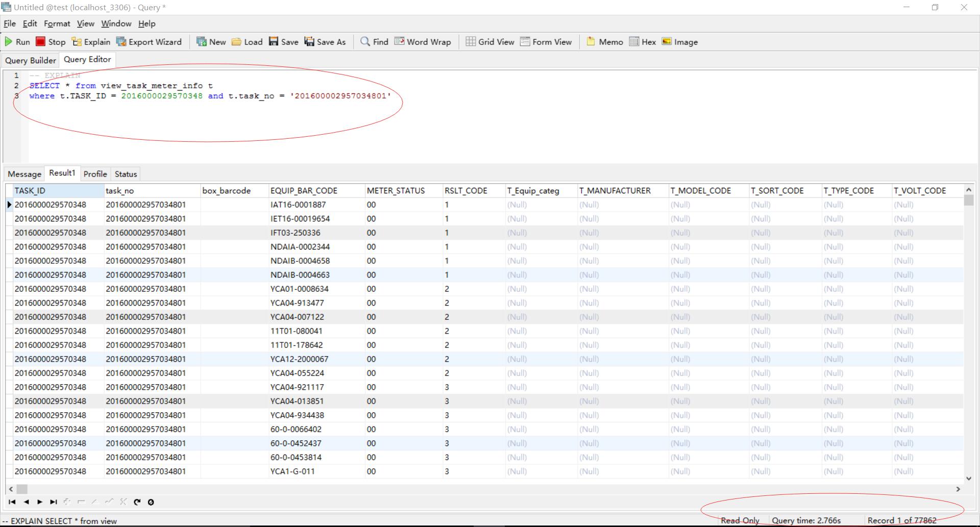This screenshot has height=527, width=980.
Task: Save the current query
Action: coord(283,42)
